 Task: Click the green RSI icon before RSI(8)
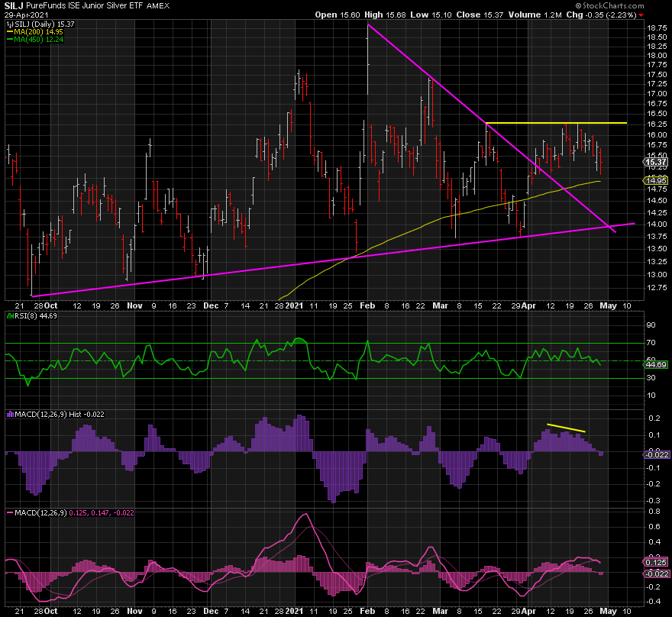pos(10,316)
